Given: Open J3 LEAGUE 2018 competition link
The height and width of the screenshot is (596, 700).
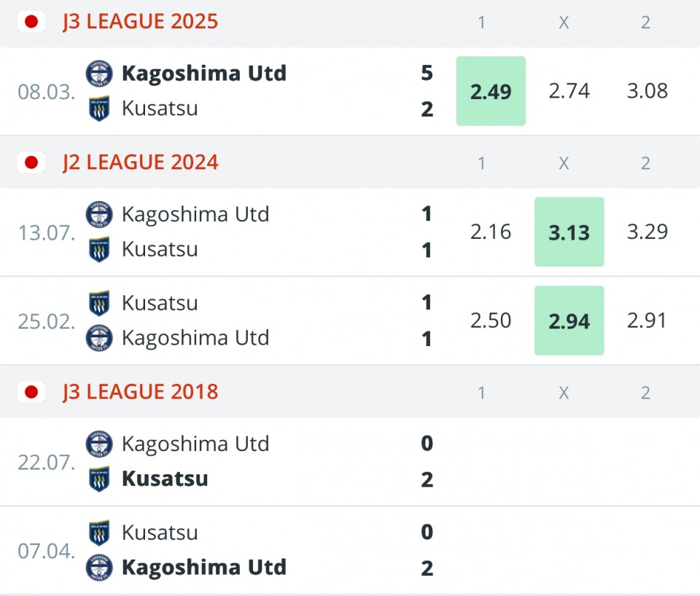Looking at the screenshot, I should pyautogui.click(x=140, y=392).
